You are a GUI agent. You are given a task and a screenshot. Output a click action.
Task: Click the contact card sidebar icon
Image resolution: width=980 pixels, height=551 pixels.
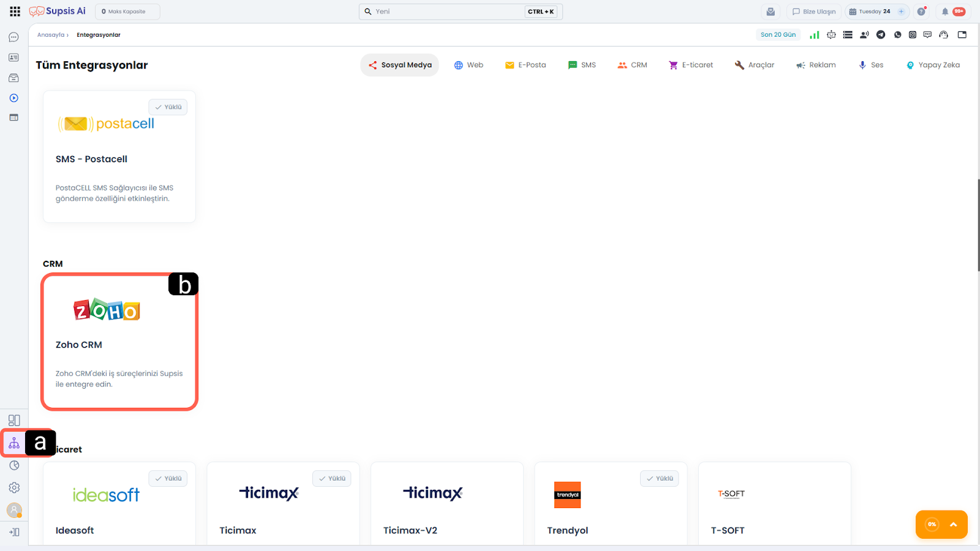pyautogui.click(x=13, y=58)
